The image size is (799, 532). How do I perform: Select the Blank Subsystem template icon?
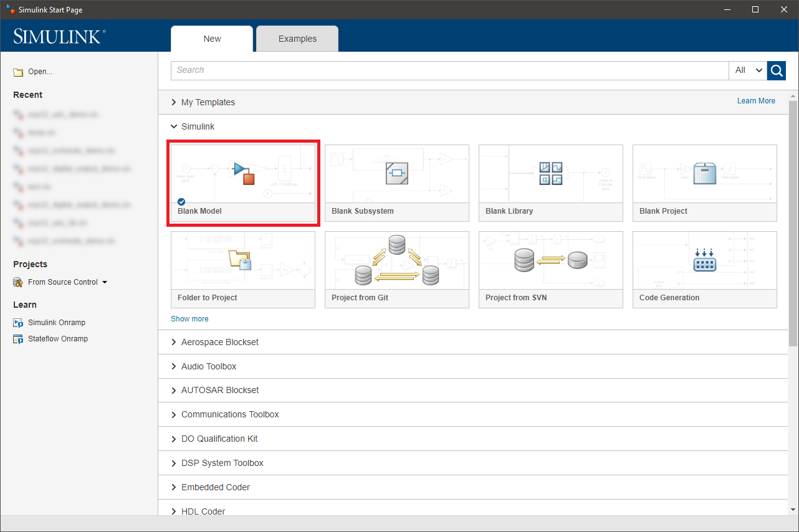[397, 173]
